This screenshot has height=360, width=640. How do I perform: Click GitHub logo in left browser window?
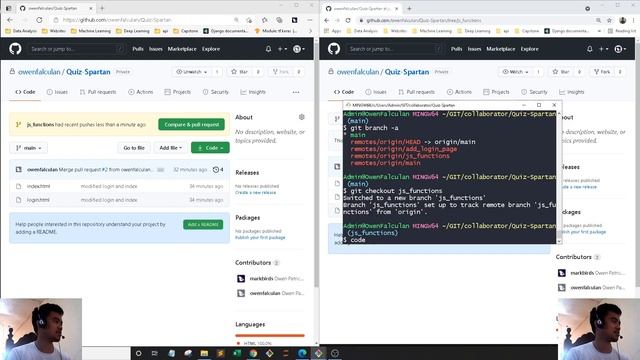pyautogui.click(x=15, y=49)
